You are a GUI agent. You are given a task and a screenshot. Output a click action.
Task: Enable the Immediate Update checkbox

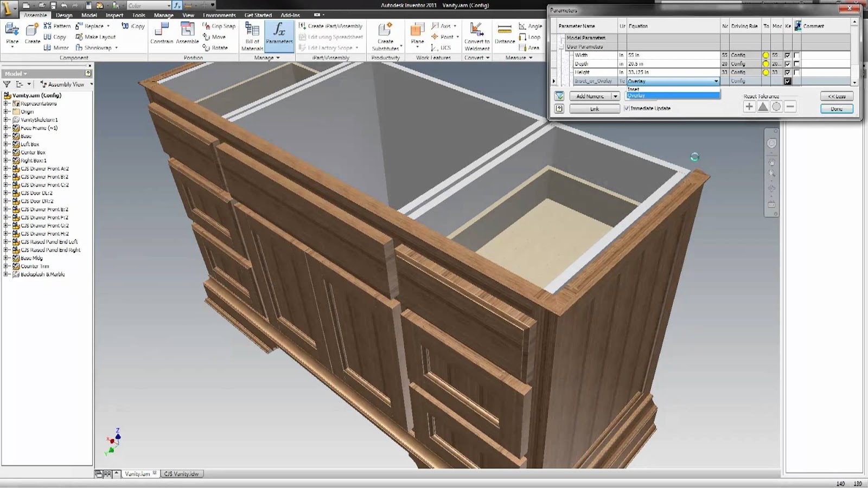(x=627, y=108)
